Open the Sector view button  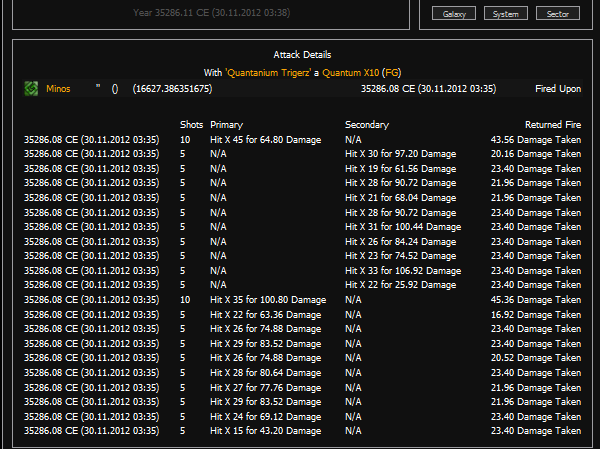[x=558, y=14]
